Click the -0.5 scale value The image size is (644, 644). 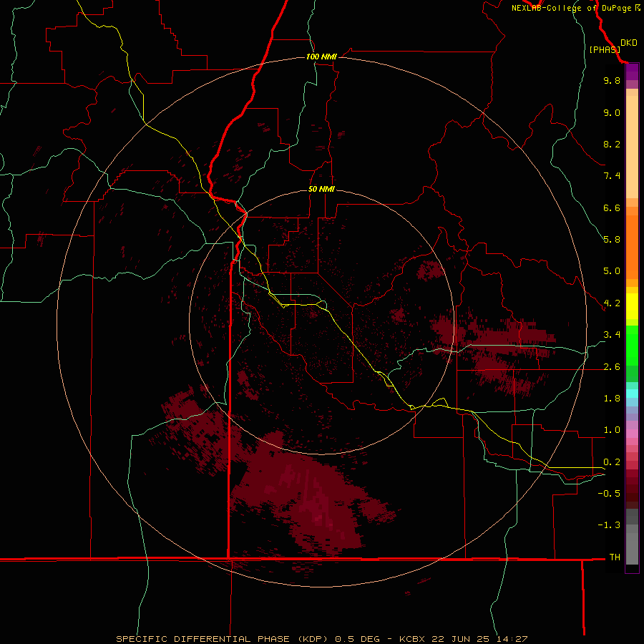click(x=609, y=494)
